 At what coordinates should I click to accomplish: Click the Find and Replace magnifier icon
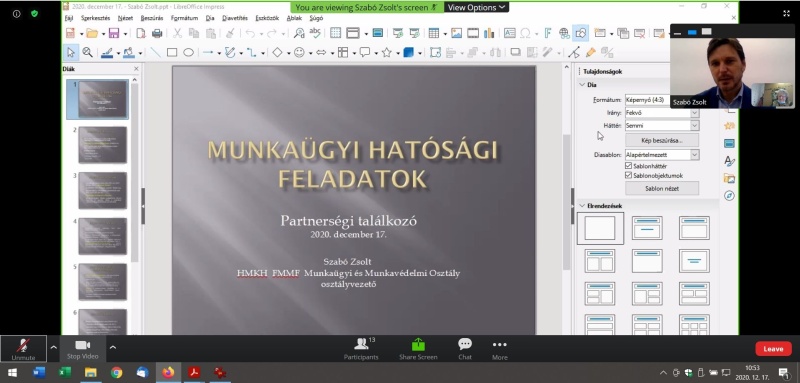tap(299, 33)
